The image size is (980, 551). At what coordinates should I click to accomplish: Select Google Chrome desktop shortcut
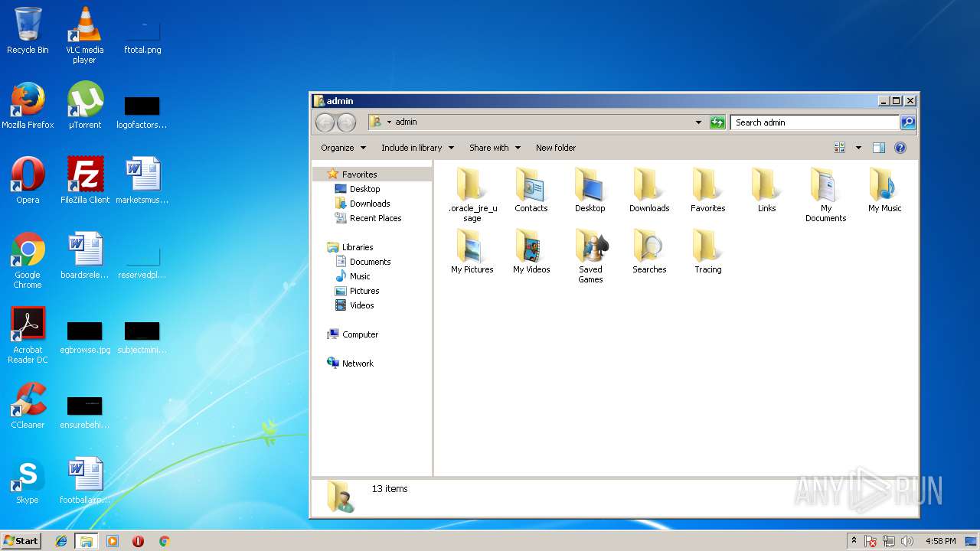tap(28, 261)
